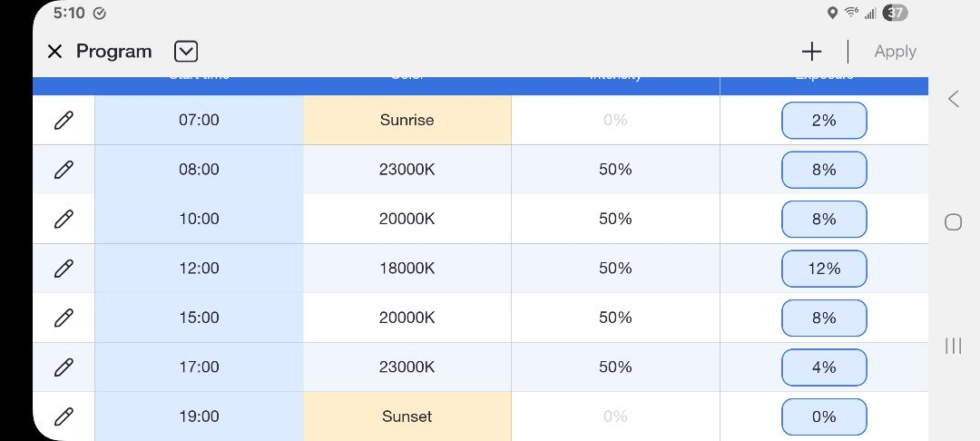Edit the 17:00 program row
980x441 pixels.
tap(64, 367)
